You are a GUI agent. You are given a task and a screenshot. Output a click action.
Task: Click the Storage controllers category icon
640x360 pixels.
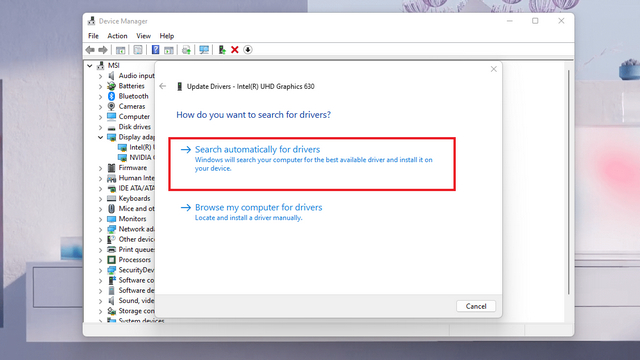[x=111, y=311]
